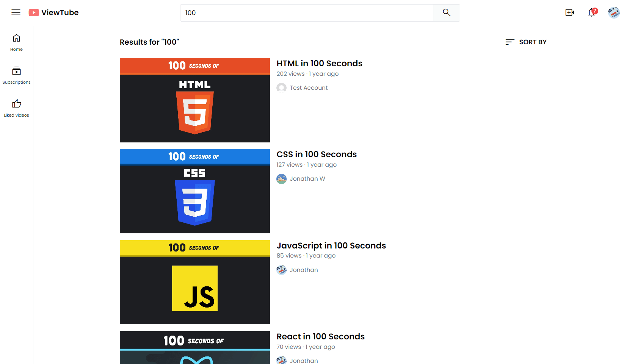Open Jonathan channel name under React video

(304, 361)
